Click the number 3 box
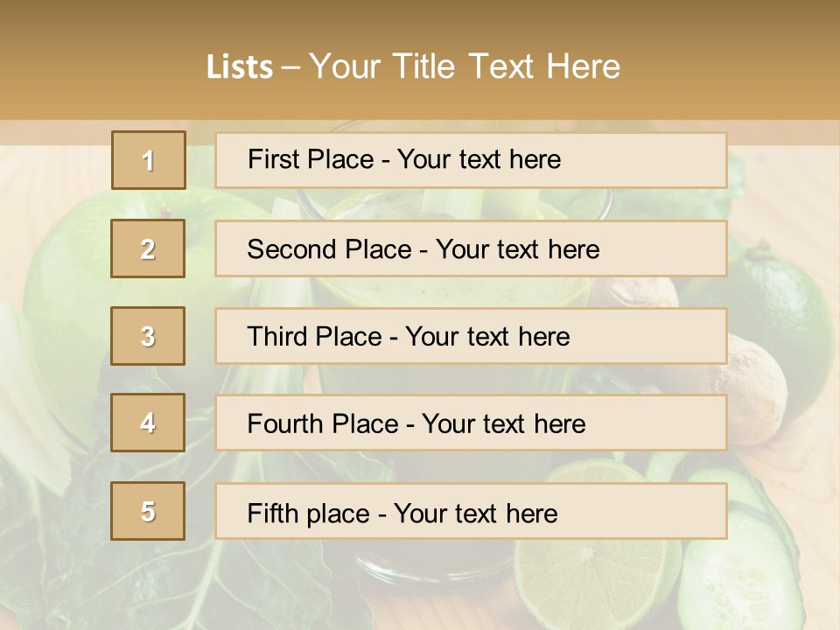840x630 pixels. tap(149, 336)
